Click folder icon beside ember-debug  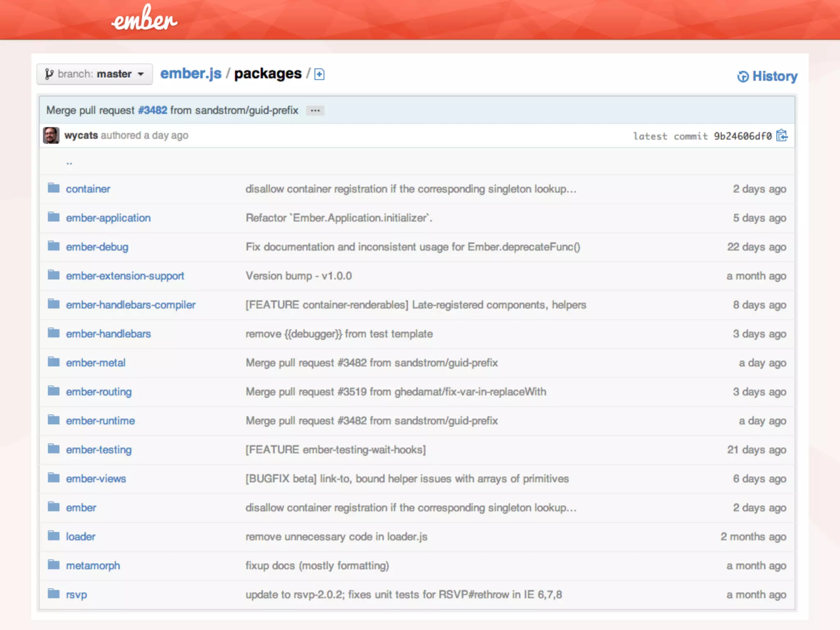(x=54, y=246)
